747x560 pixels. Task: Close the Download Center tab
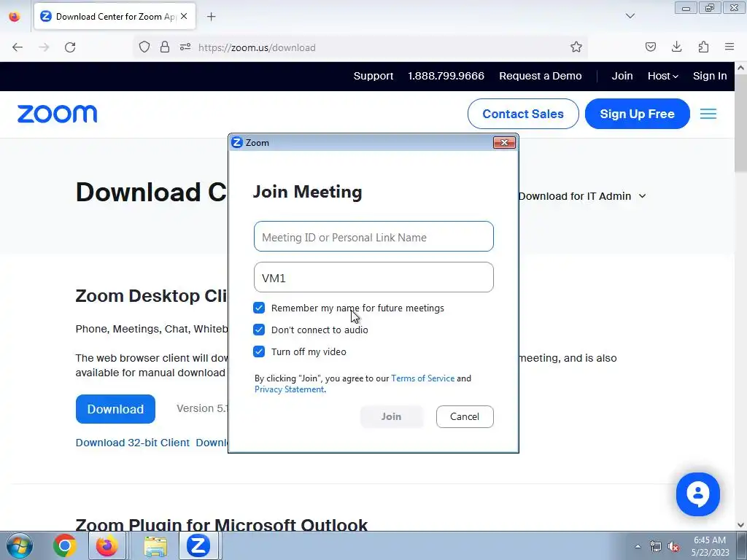(x=184, y=16)
